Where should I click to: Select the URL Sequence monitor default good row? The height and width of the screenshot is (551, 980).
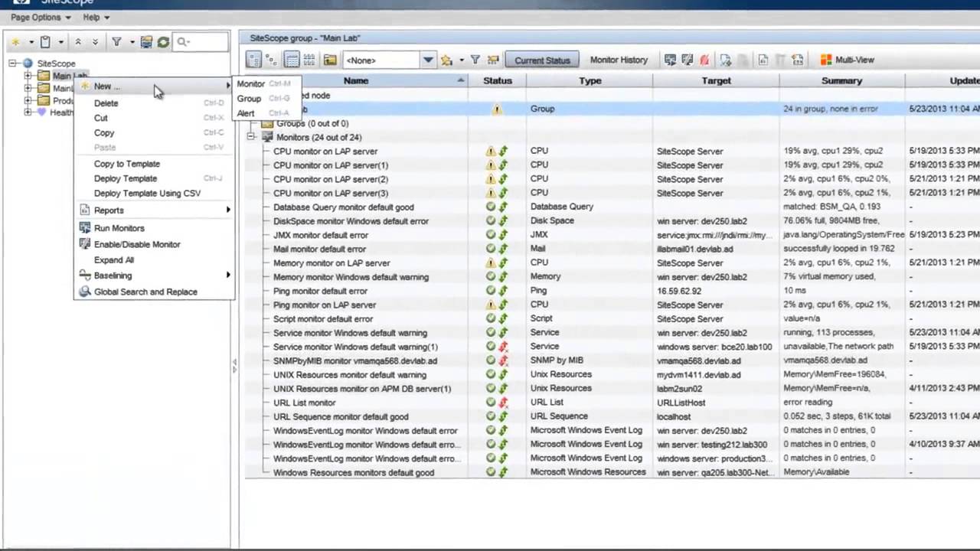tap(612, 416)
